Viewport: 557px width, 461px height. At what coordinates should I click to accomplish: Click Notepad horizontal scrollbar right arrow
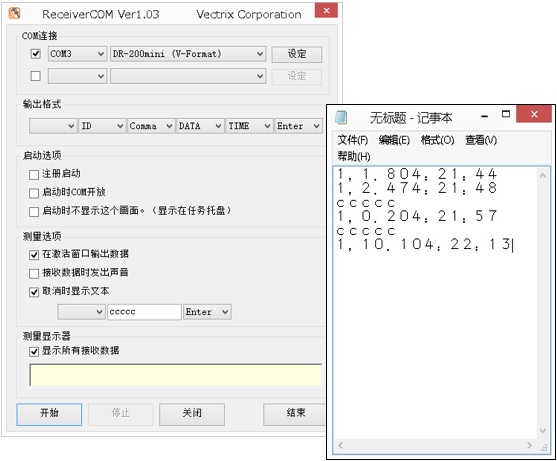[x=530, y=445]
